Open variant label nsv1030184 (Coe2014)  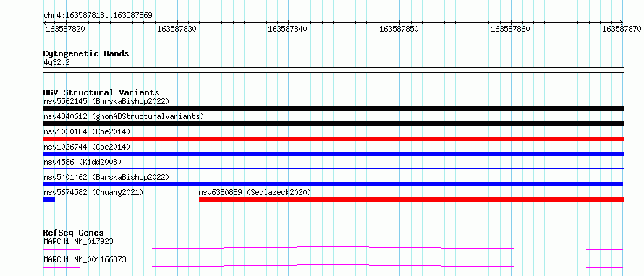click(87, 131)
